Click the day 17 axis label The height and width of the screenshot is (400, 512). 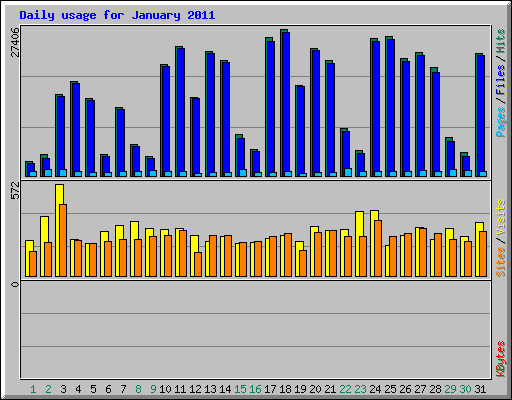(x=270, y=389)
